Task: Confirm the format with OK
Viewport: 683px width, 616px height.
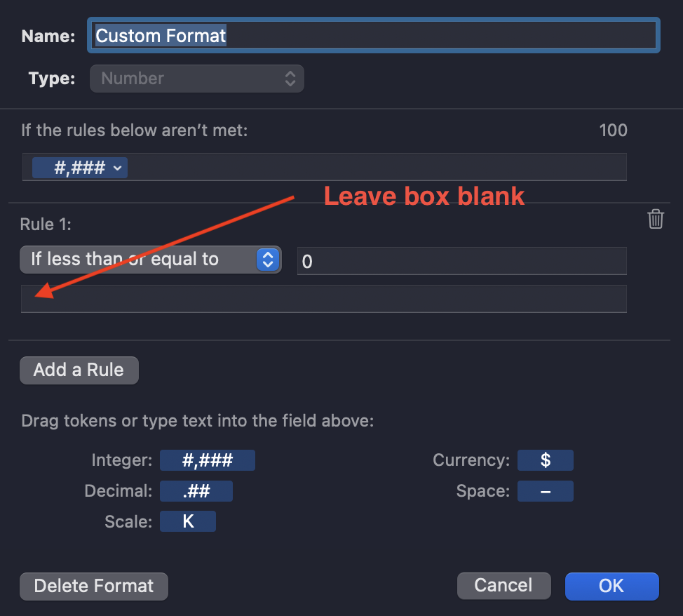Action: [611, 586]
